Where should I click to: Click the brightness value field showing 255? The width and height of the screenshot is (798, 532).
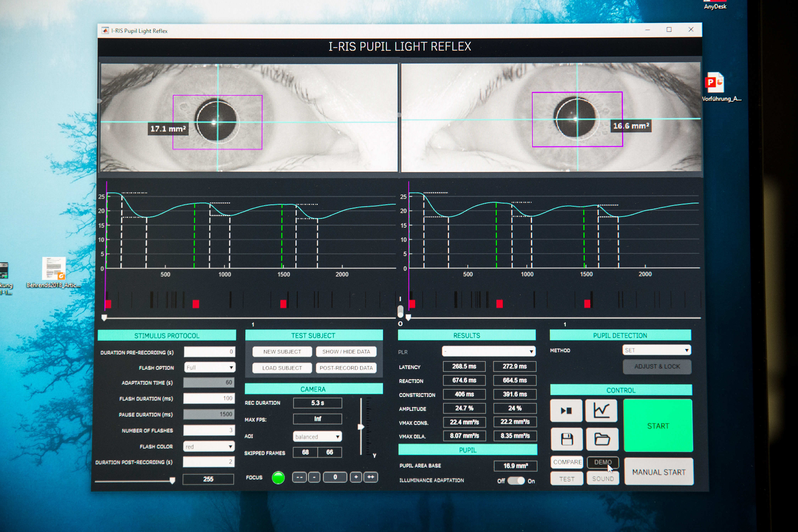208,479
